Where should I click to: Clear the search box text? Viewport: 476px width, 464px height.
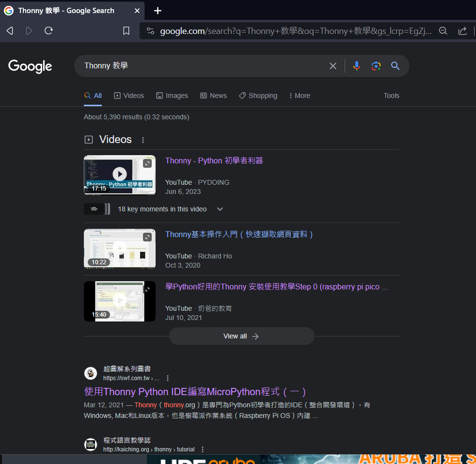333,66
